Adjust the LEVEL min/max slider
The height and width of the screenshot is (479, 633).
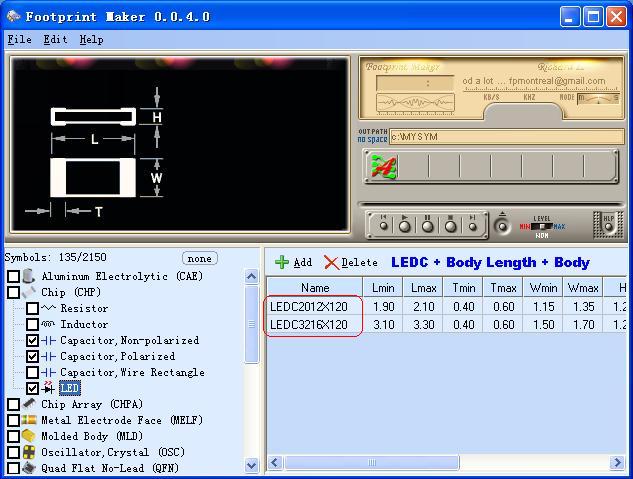click(x=542, y=226)
